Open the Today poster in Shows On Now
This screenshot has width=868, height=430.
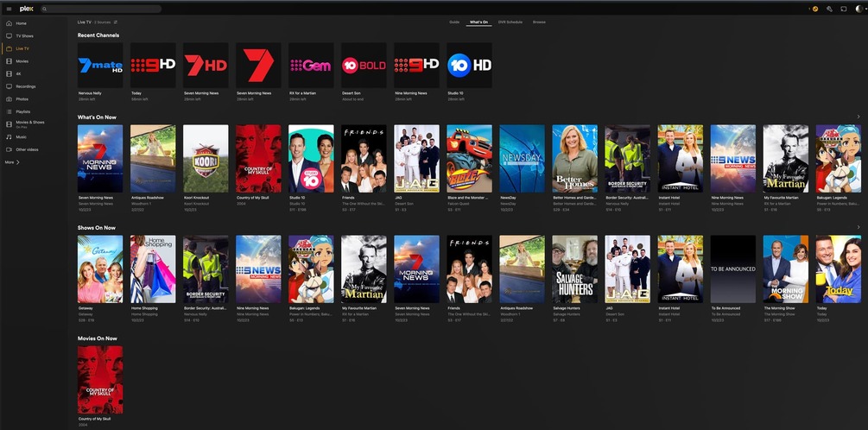[x=838, y=269]
